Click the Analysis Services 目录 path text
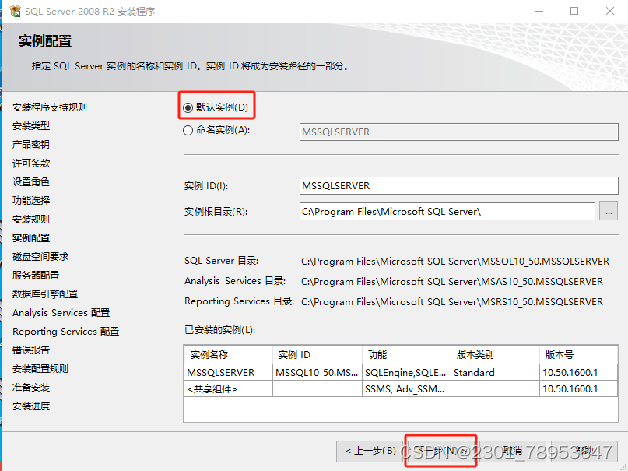The image size is (628, 471). [x=452, y=282]
